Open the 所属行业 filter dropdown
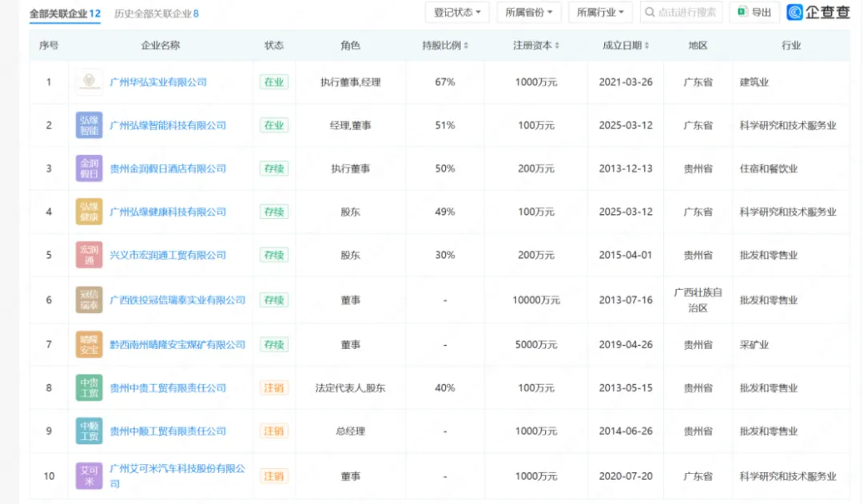The width and height of the screenshot is (863, 504). (600, 12)
